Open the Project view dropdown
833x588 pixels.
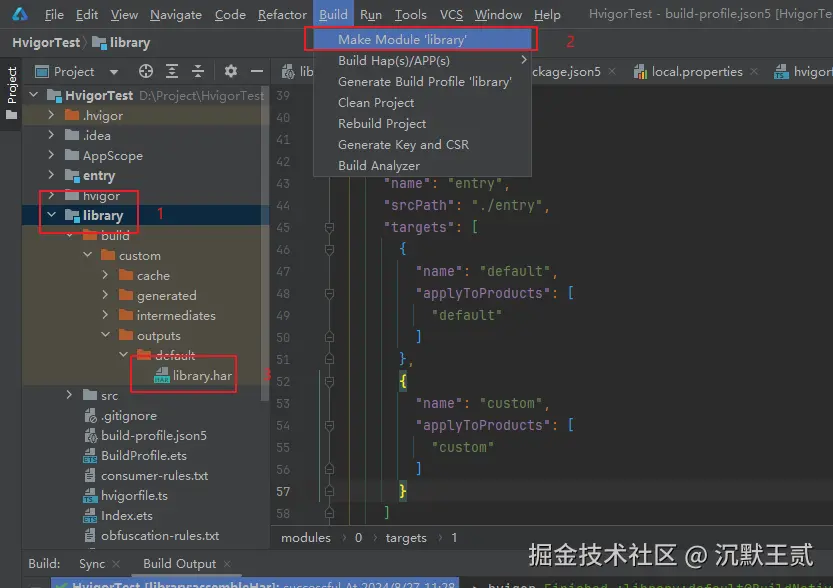coord(114,72)
